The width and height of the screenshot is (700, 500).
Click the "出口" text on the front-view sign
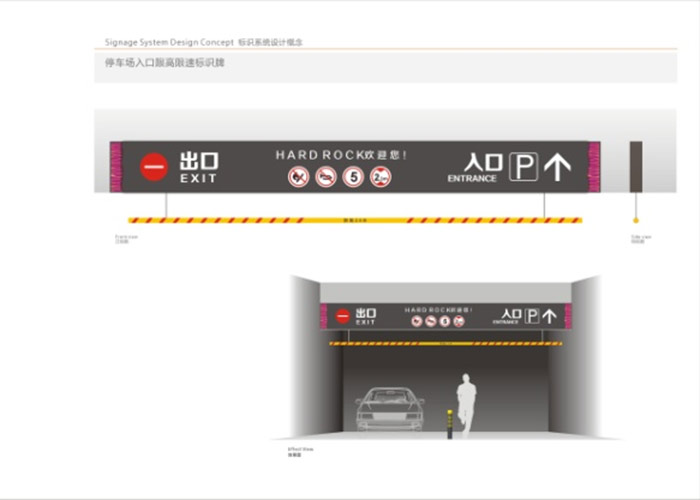(x=199, y=161)
